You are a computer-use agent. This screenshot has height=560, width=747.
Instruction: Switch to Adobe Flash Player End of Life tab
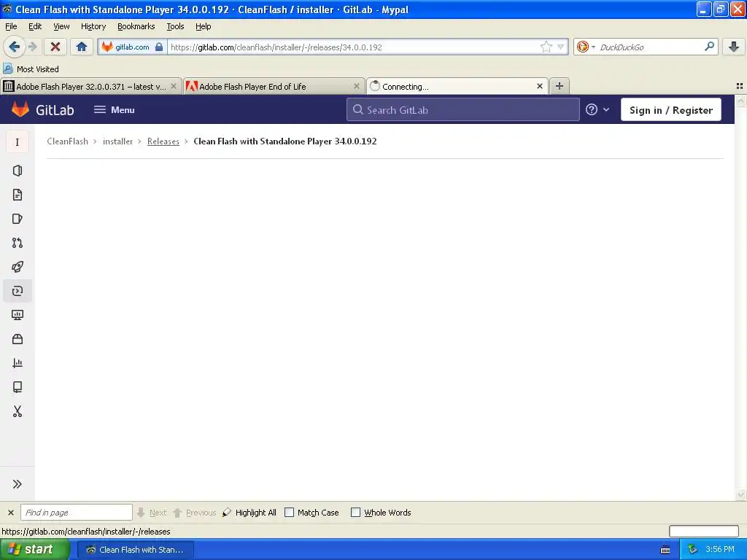(274, 86)
